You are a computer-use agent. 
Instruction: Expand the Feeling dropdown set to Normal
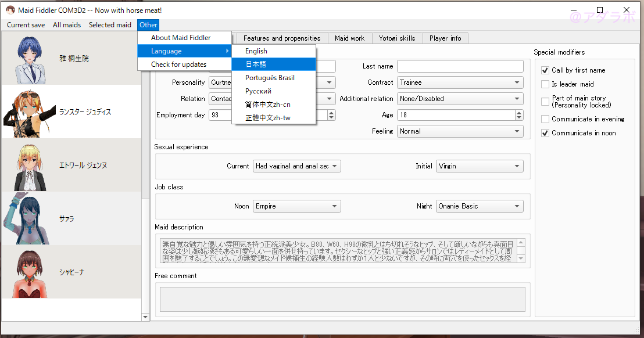pyautogui.click(x=460, y=131)
